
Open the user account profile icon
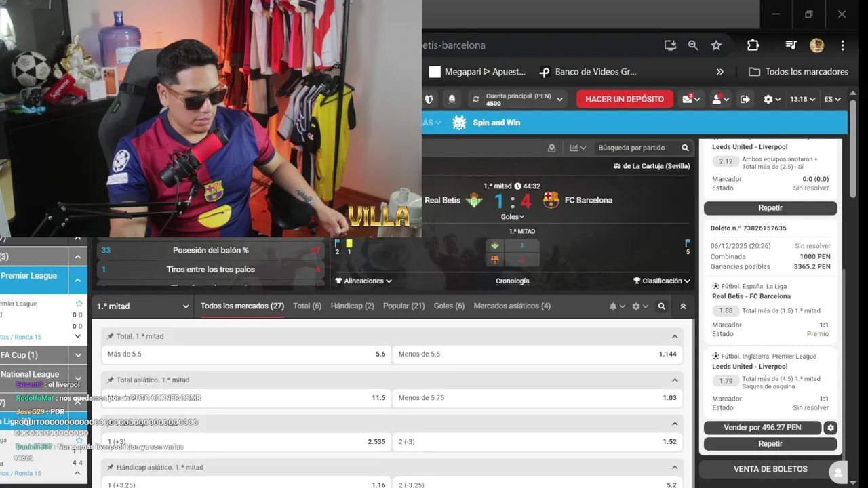(719, 99)
